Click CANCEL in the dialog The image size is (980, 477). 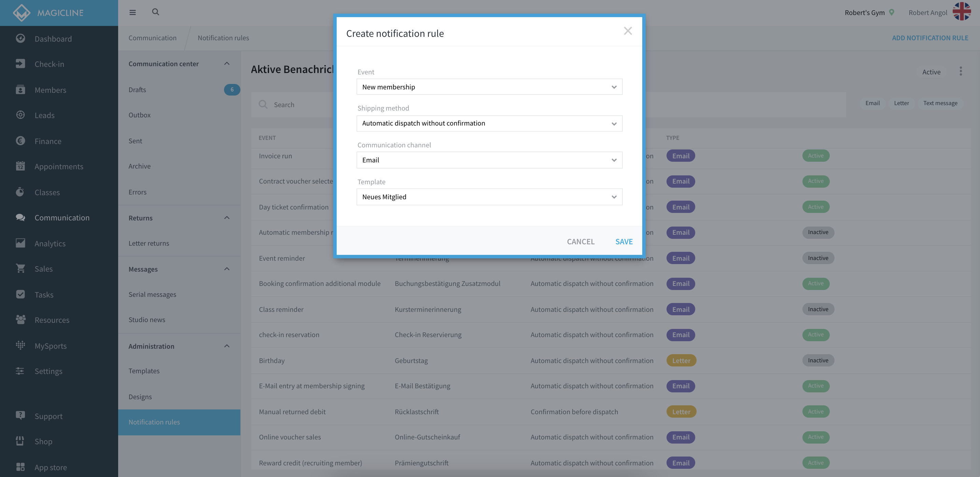pyautogui.click(x=580, y=241)
